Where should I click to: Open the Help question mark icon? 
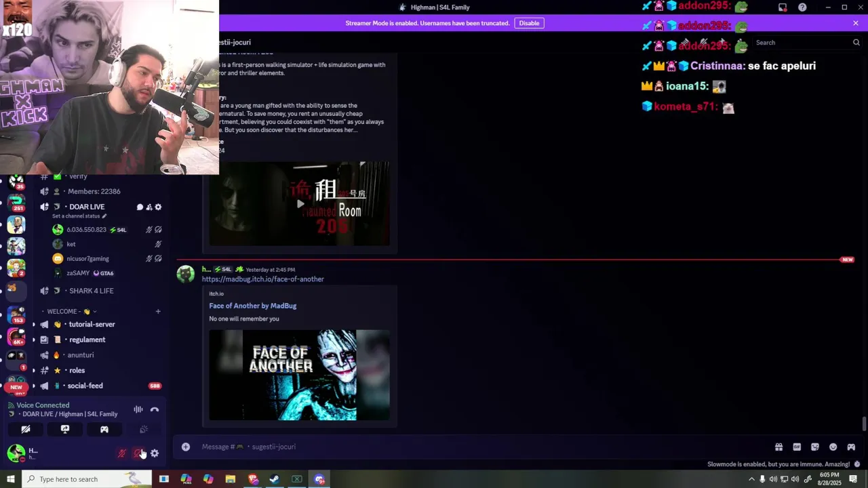coord(802,7)
